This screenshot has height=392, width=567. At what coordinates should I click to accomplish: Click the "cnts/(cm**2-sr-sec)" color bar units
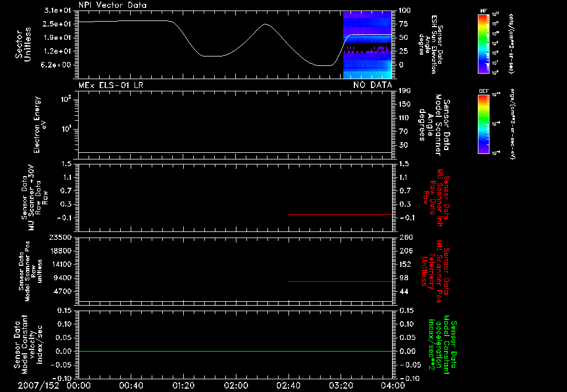(511, 44)
